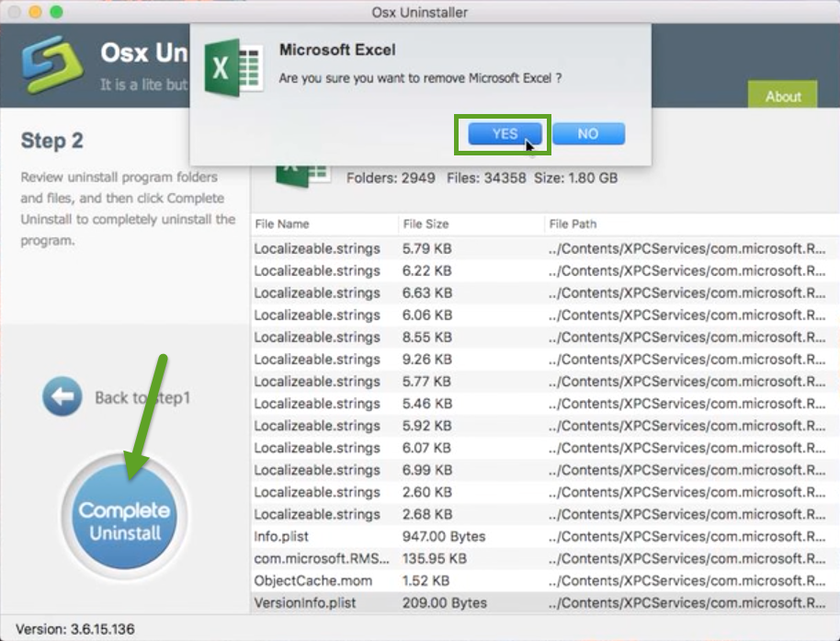Click YES to confirm removing Microsoft Excel
The image size is (840, 641).
coord(503,132)
